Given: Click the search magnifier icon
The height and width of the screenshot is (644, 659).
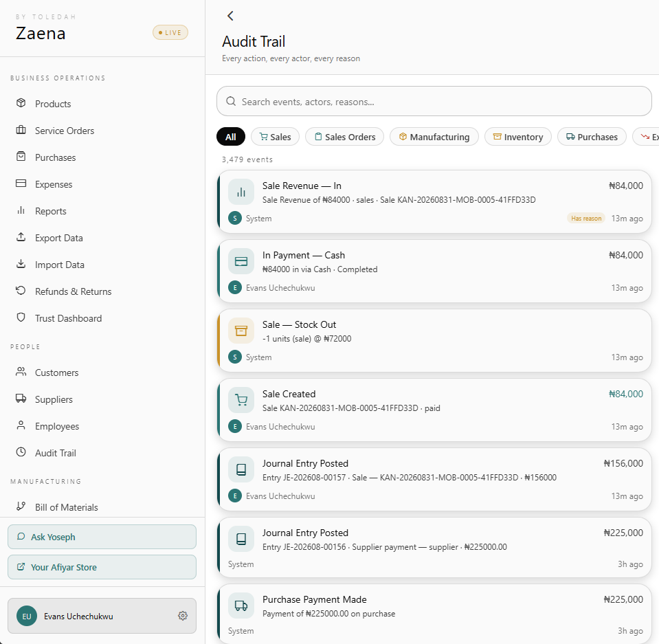Looking at the screenshot, I should (231, 101).
